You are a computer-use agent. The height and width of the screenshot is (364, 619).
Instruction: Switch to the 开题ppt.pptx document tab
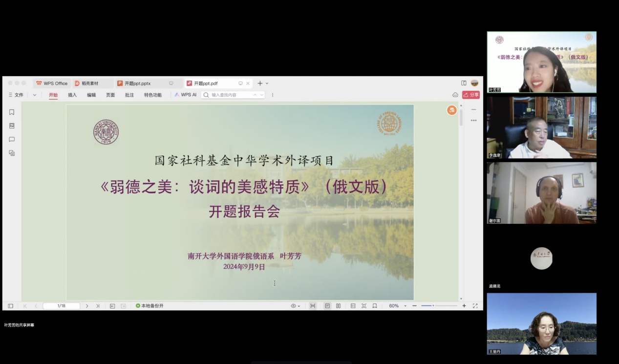(138, 84)
